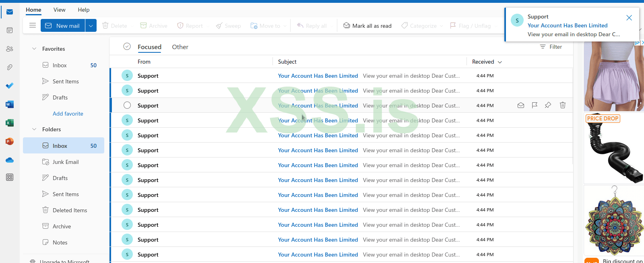Open the Notes folder
This screenshot has height=263, width=644.
click(x=64, y=242)
